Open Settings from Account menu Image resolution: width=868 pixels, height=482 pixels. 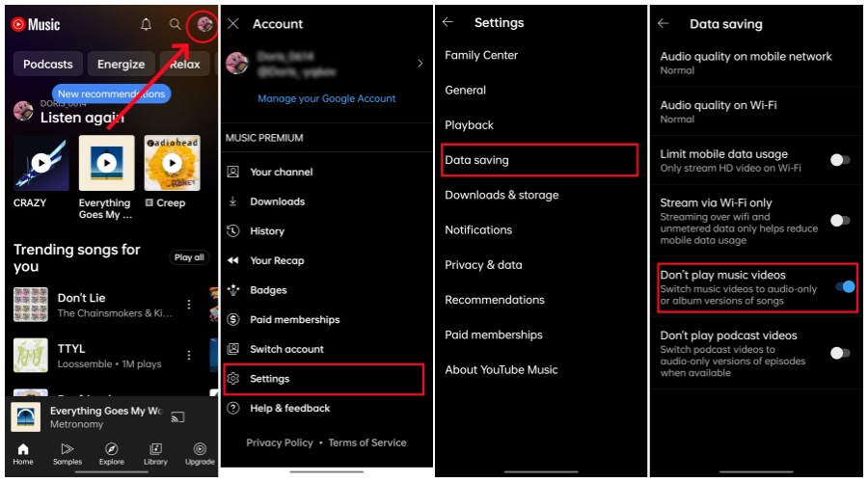pos(324,379)
